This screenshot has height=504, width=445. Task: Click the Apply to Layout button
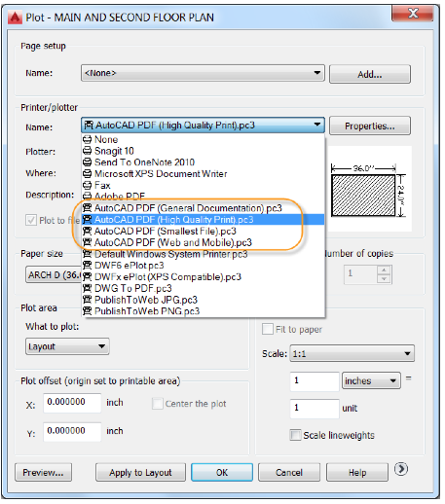140,472
